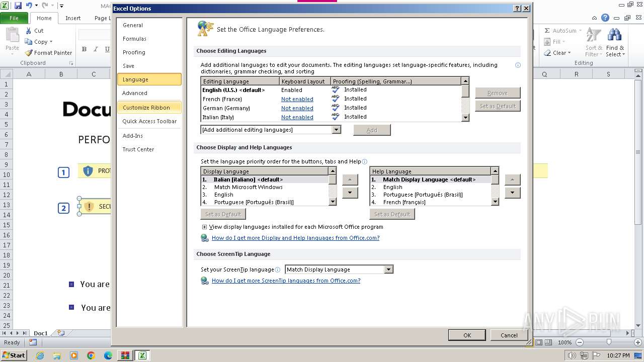Select Advanced options category
Screen dimensions: 644x362
pyautogui.click(x=149, y=93)
